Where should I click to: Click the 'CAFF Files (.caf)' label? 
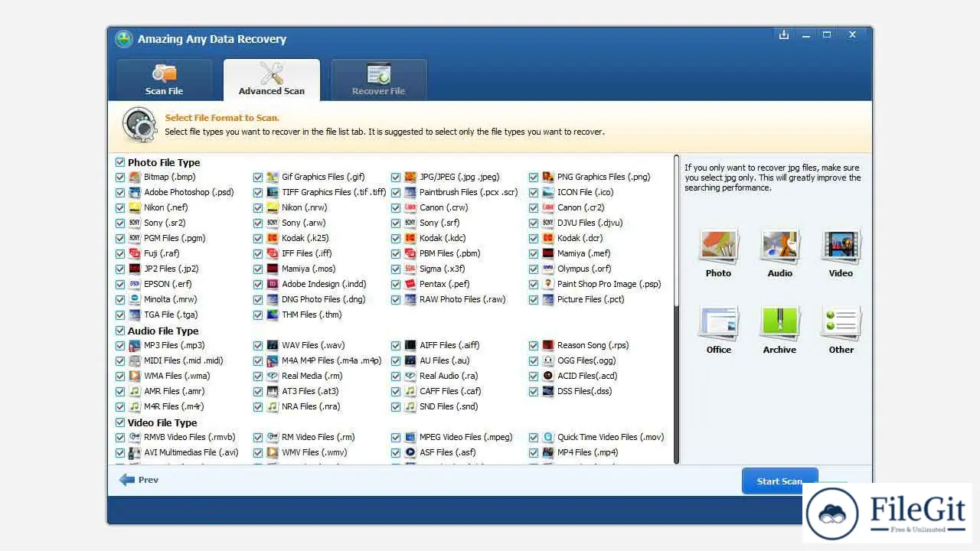click(x=450, y=391)
